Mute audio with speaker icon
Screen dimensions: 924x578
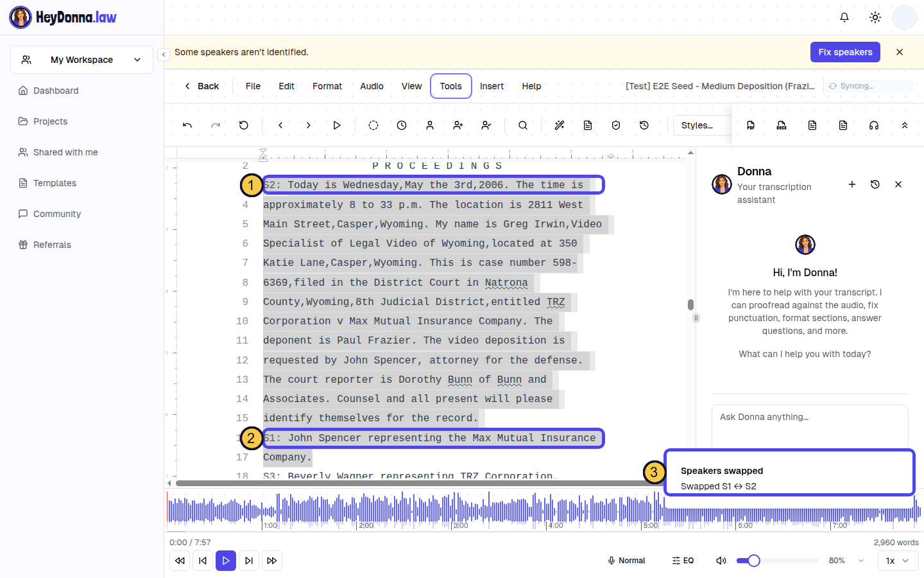(721, 561)
